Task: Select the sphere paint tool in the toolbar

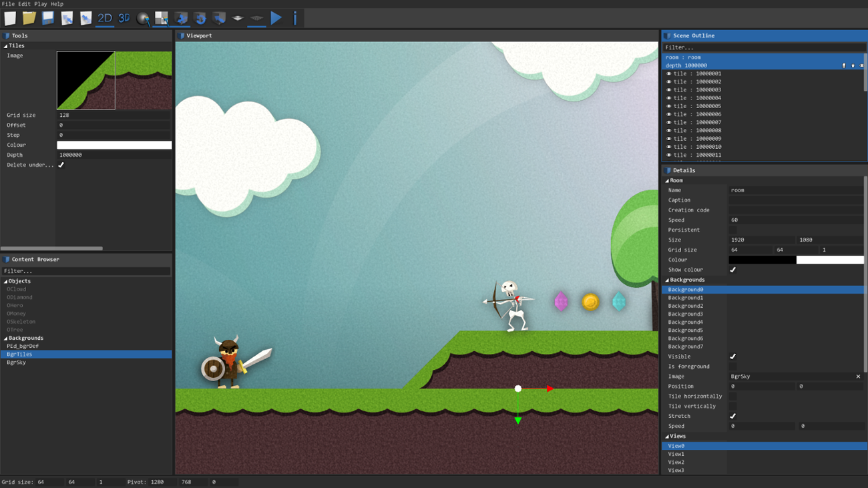Action: [x=142, y=18]
